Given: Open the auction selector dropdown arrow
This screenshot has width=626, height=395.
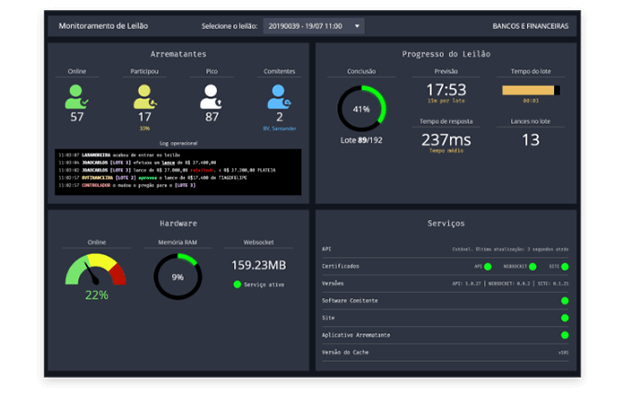Looking at the screenshot, I should coord(357,26).
